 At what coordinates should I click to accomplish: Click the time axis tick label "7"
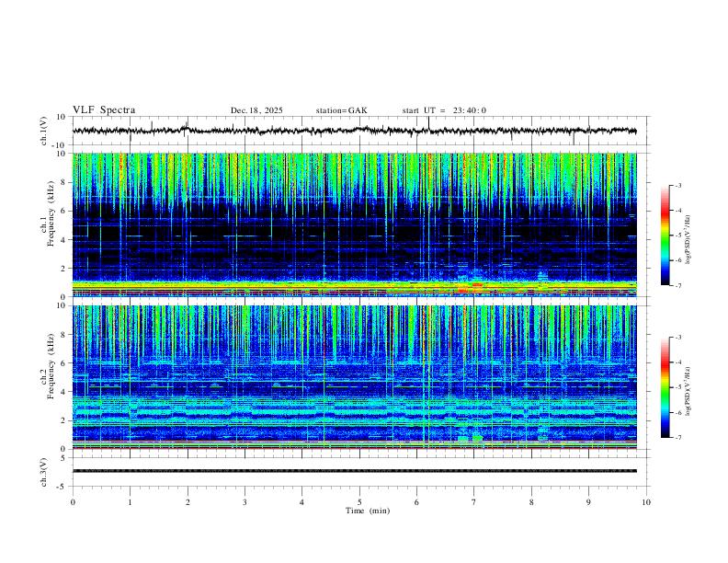pos(474,502)
